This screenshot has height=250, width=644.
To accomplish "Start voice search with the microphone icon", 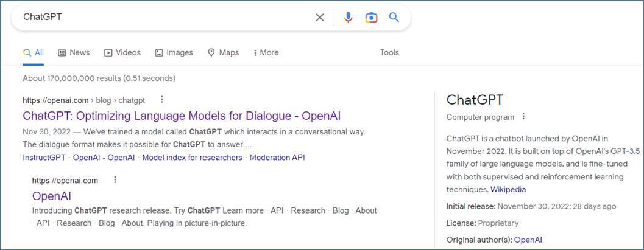I will pyautogui.click(x=348, y=18).
